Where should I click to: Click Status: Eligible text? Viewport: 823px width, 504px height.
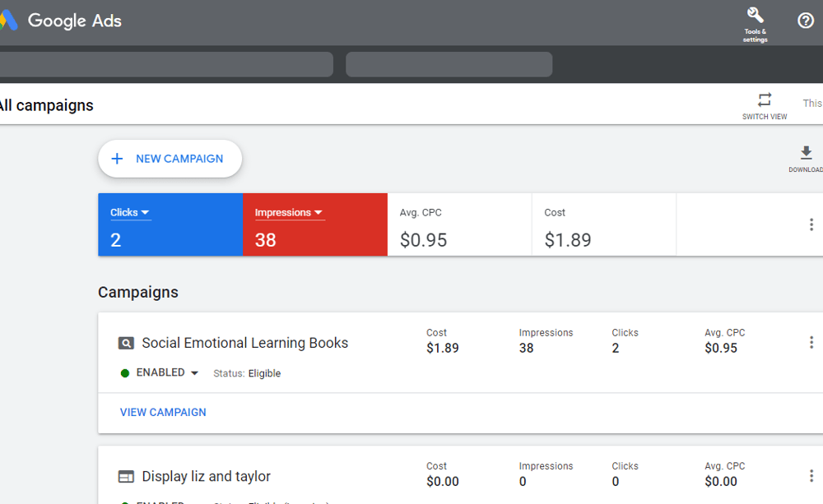coord(247,373)
